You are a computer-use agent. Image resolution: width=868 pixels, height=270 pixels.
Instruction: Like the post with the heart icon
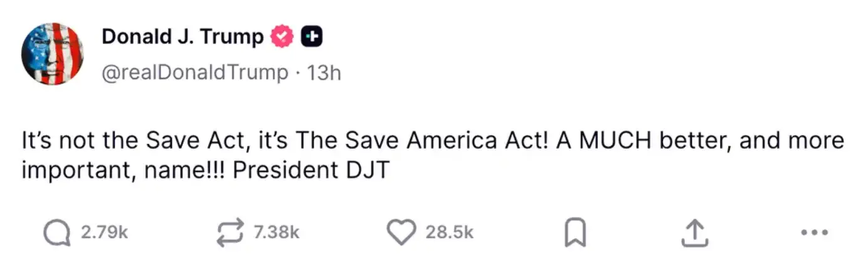point(401,233)
